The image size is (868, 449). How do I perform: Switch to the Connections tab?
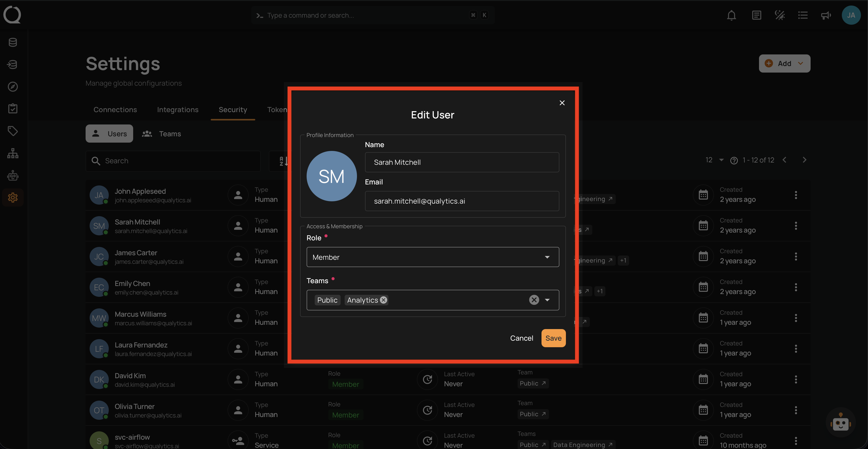pos(115,110)
